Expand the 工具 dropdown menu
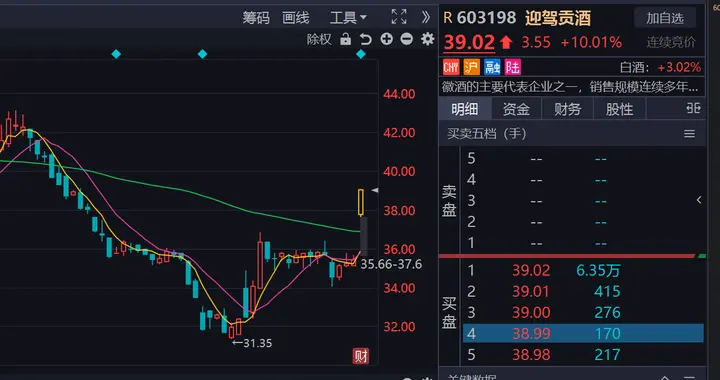 point(348,18)
